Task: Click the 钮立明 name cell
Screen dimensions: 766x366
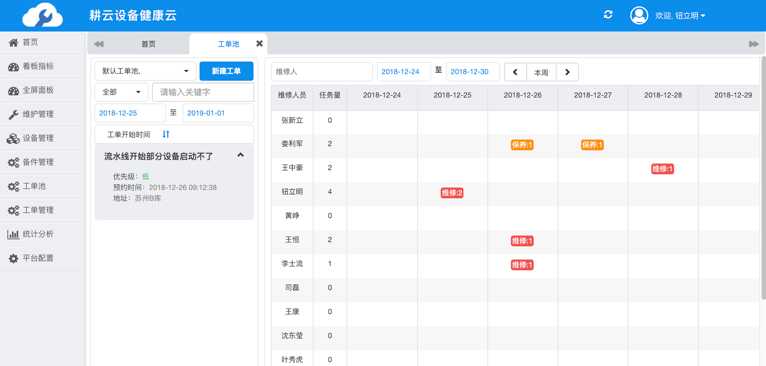Action: coord(292,192)
